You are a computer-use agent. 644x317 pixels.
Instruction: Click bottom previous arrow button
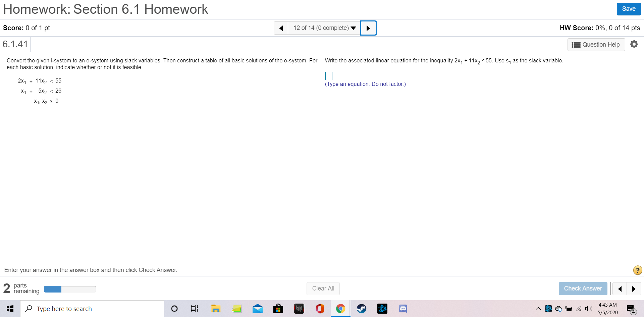point(620,289)
